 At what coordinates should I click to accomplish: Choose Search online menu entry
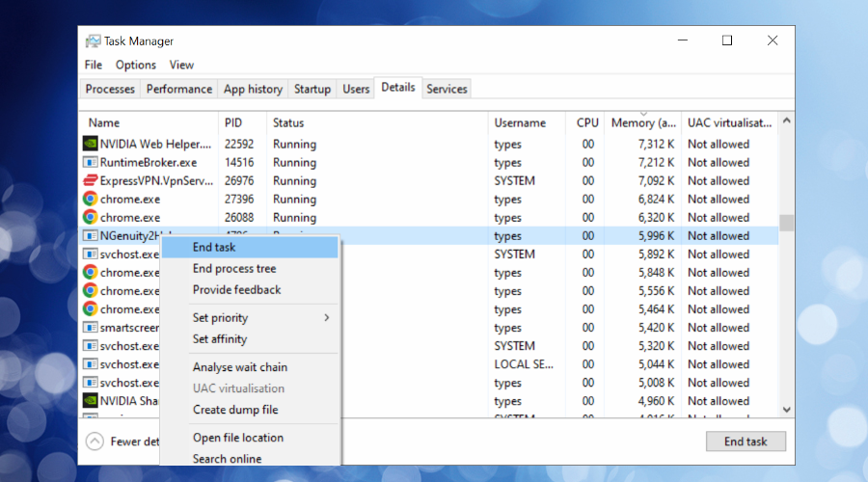(x=250, y=458)
